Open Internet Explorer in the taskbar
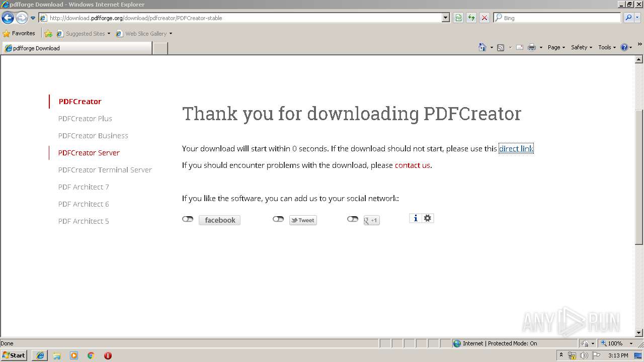 click(40, 355)
